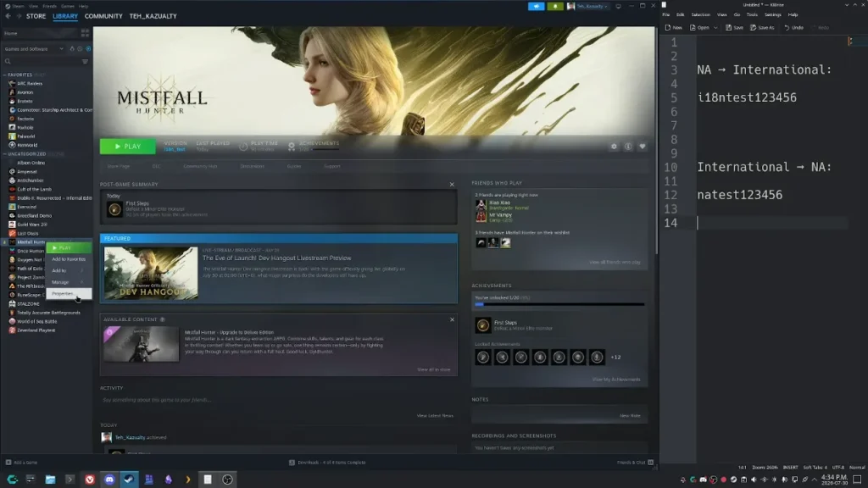Select Factorio in the library list
868x488 pixels.
pyautogui.click(x=25, y=119)
